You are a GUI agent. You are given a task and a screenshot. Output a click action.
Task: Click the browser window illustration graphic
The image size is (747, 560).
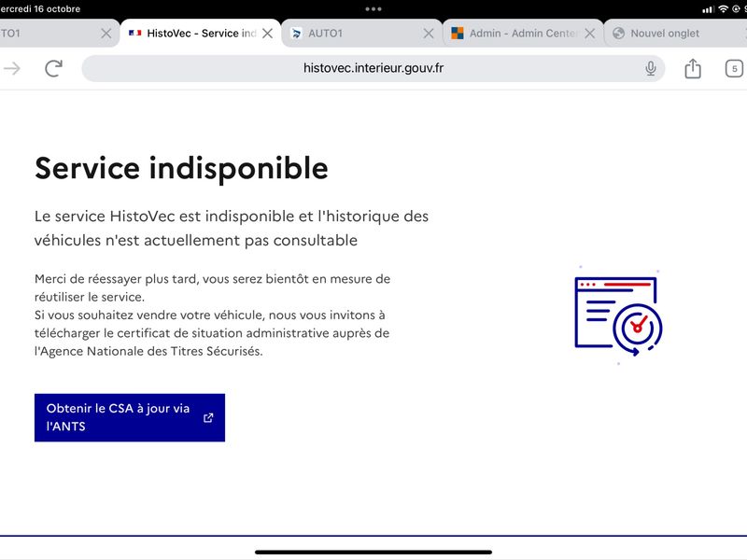618,316
